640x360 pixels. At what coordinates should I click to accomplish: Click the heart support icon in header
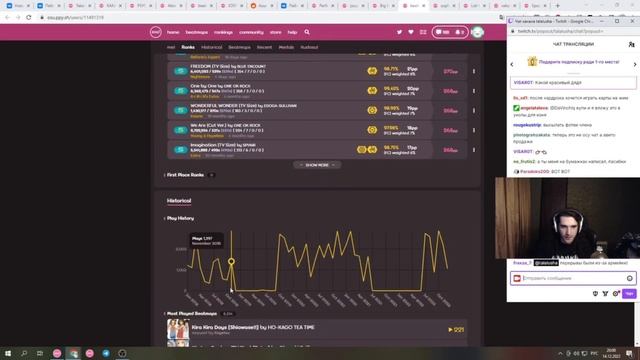tap(411, 32)
